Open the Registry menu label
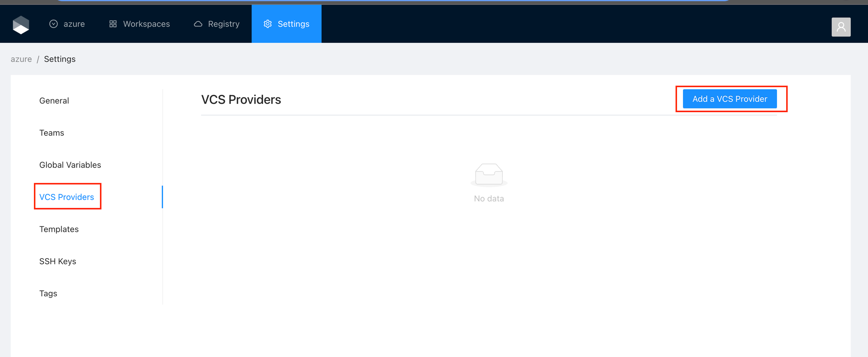The height and width of the screenshot is (357, 868). 223,24
